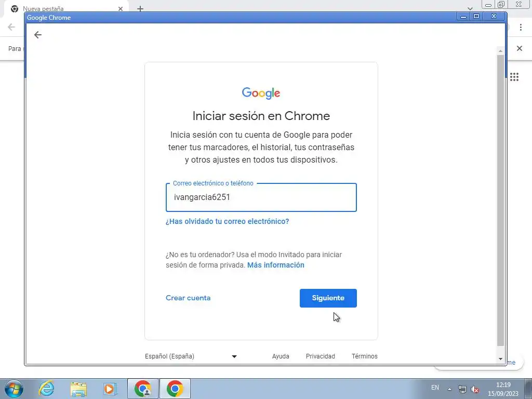Open the Más información link
Viewport: 532px width, 399px height.
pos(276,265)
